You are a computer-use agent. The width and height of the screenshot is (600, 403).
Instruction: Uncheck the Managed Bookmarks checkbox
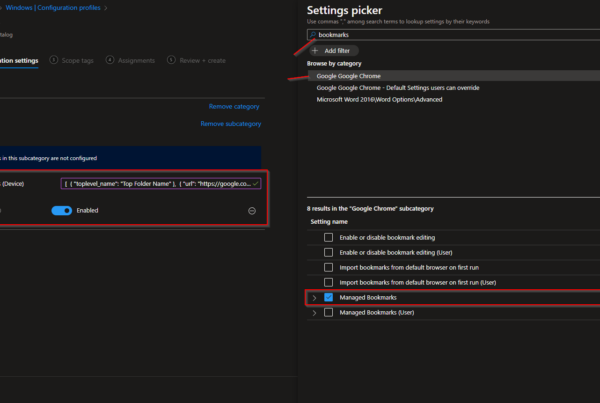coord(328,298)
